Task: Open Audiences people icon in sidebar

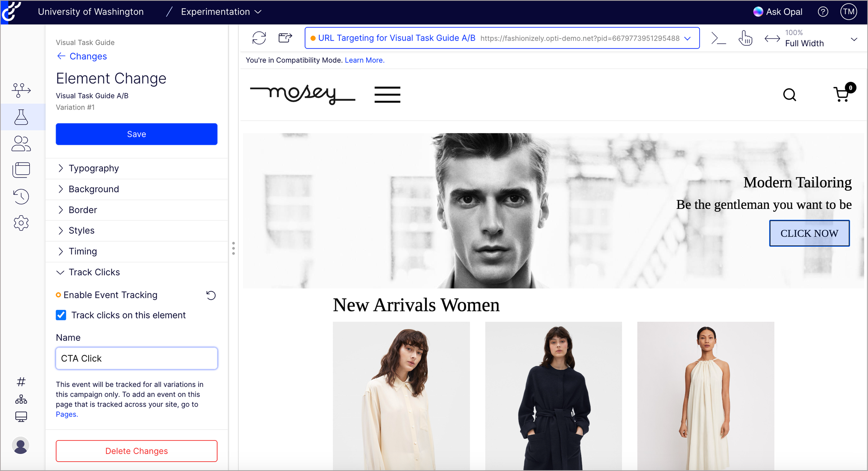Action: pyautogui.click(x=21, y=144)
